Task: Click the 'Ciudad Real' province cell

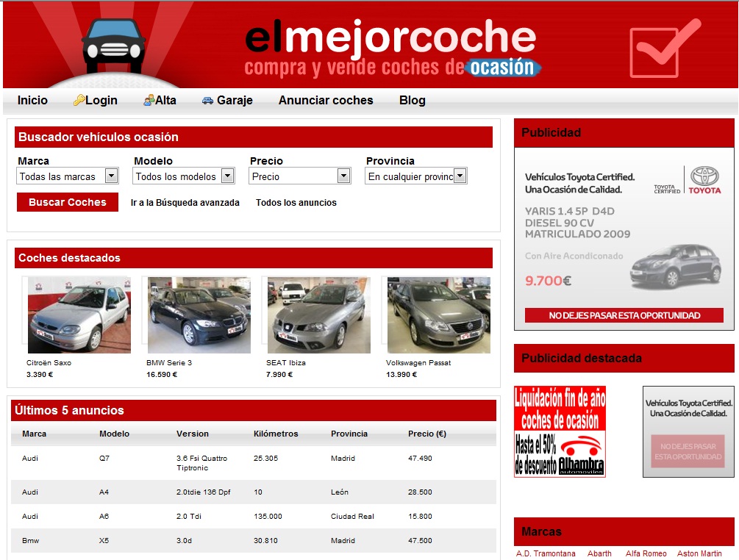Action: pyautogui.click(x=352, y=516)
